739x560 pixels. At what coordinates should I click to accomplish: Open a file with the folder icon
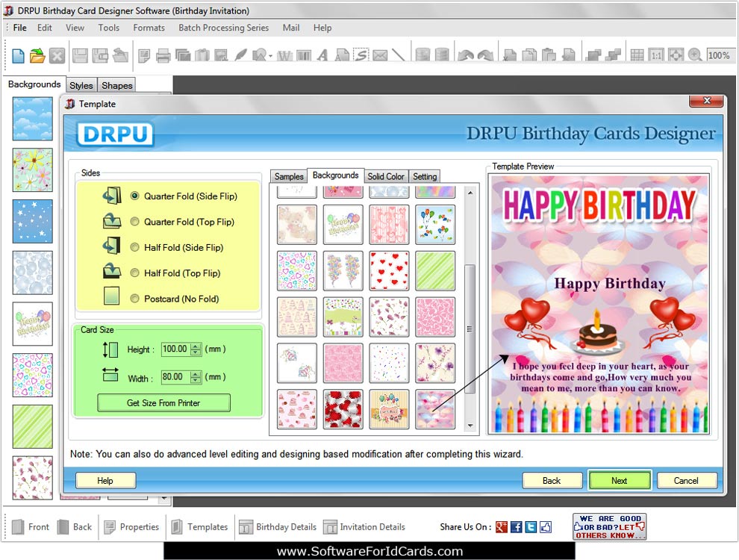coord(37,55)
